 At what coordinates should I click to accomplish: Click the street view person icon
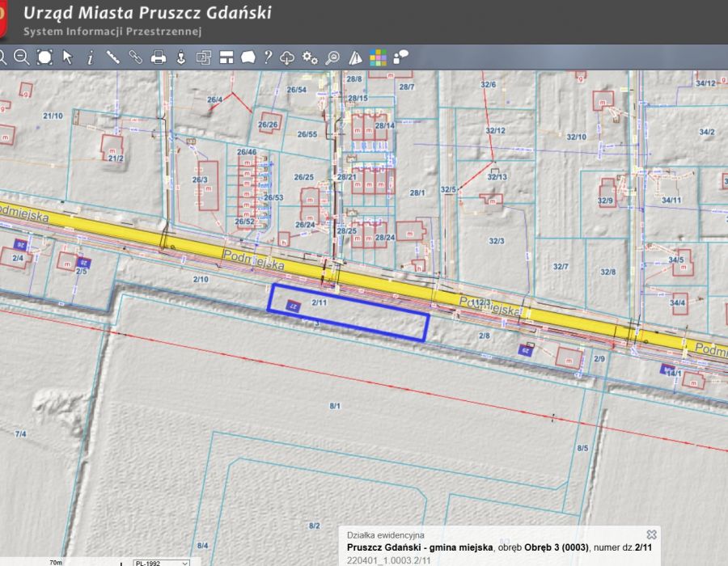coord(181,57)
